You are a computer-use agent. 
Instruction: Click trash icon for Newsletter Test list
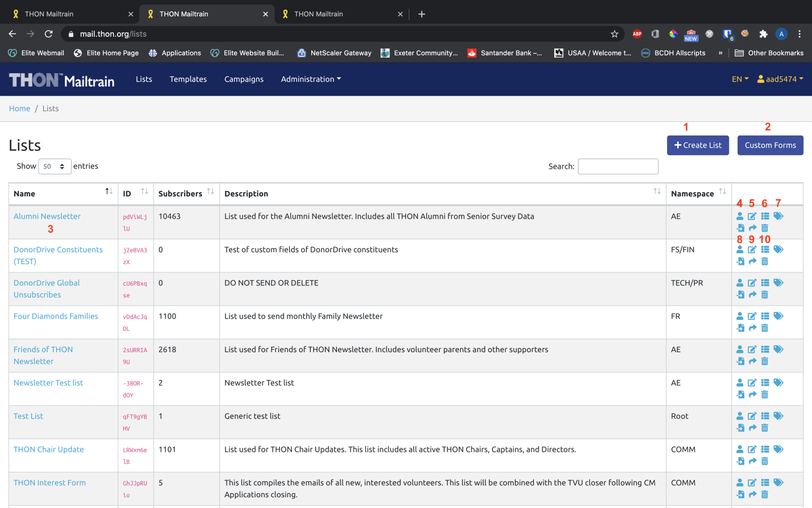(765, 394)
